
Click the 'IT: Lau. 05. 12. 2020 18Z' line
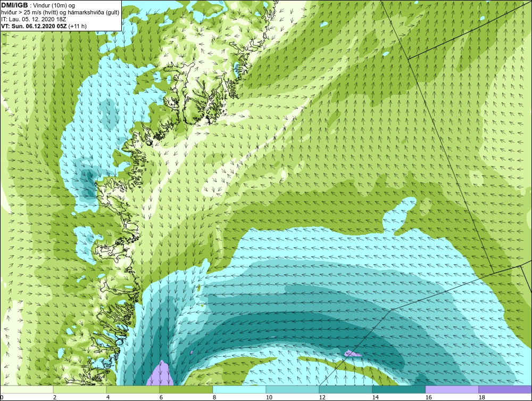[34, 19]
